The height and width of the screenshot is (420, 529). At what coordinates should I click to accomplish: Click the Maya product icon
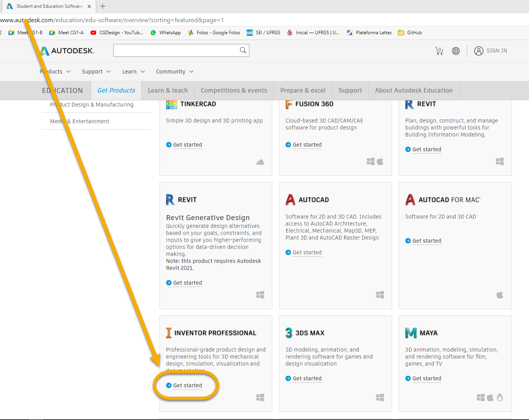(x=410, y=333)
